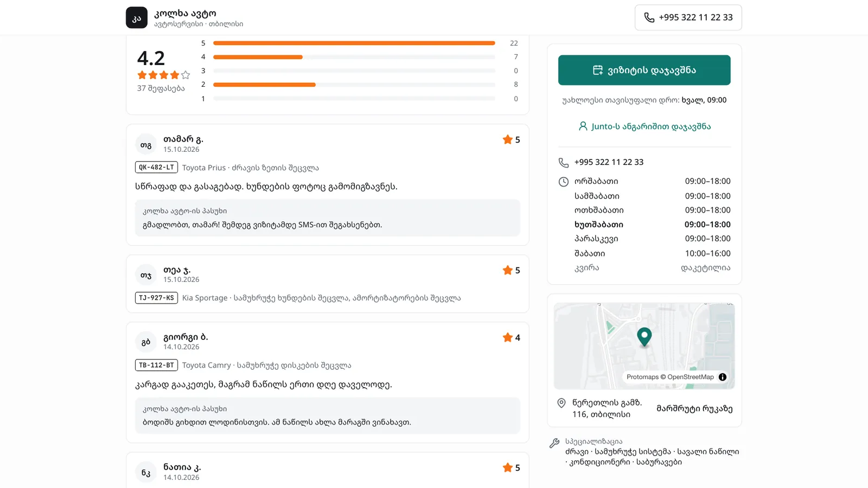This screenshot has width=868, height=488.
Task: Click the OpenStreetMap attribution link
Action: coord(691,377)
